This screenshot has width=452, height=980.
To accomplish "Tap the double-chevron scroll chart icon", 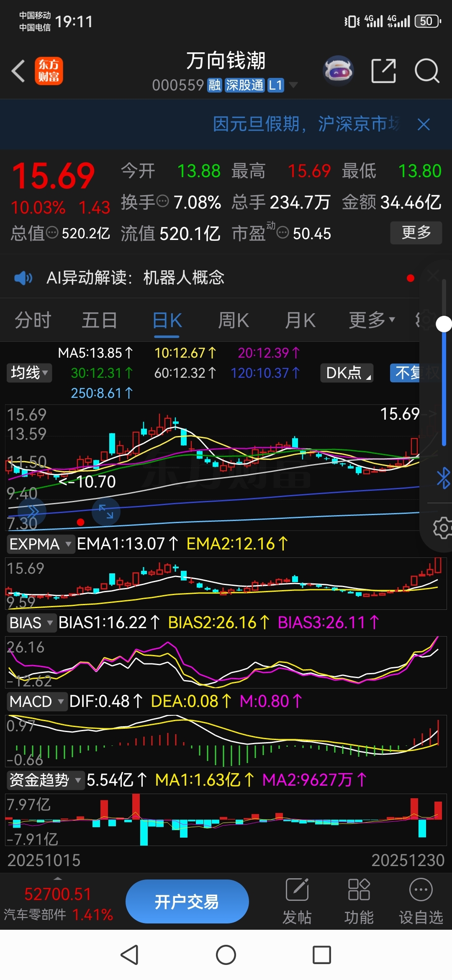I will 32,512.
